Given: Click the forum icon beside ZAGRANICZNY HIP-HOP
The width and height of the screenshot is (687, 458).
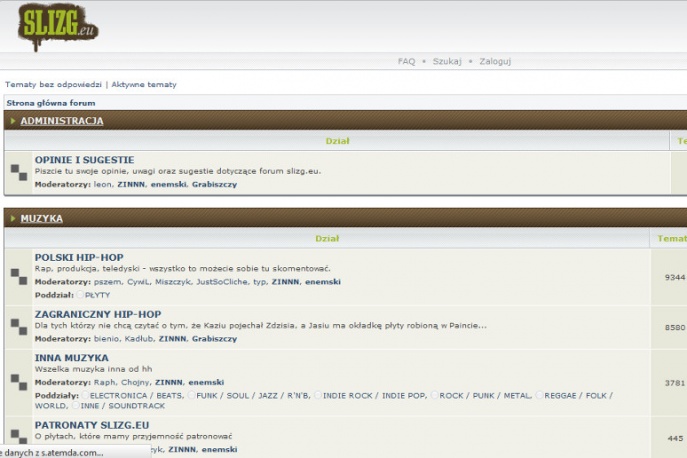Looking at the screenshot, I should pyautogui.click(x=19, y=326).
